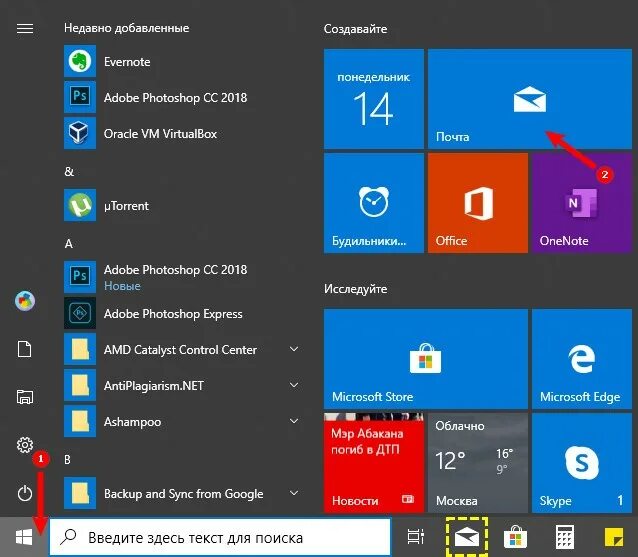Screen dimensions: 638x557
Task: Jump via the A letter header
Action: [69, 244]
